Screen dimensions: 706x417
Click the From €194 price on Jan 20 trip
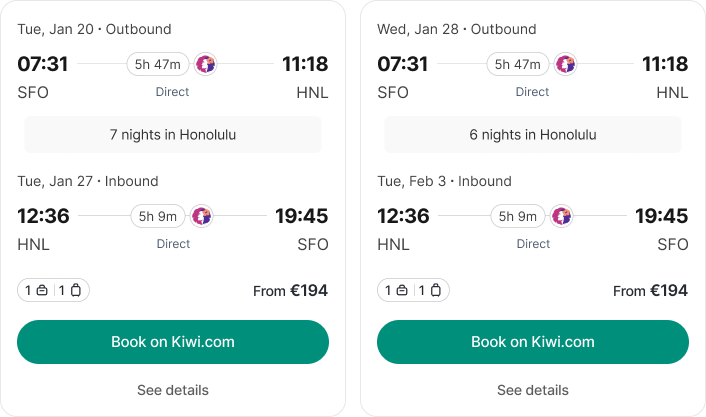(290, 291)
